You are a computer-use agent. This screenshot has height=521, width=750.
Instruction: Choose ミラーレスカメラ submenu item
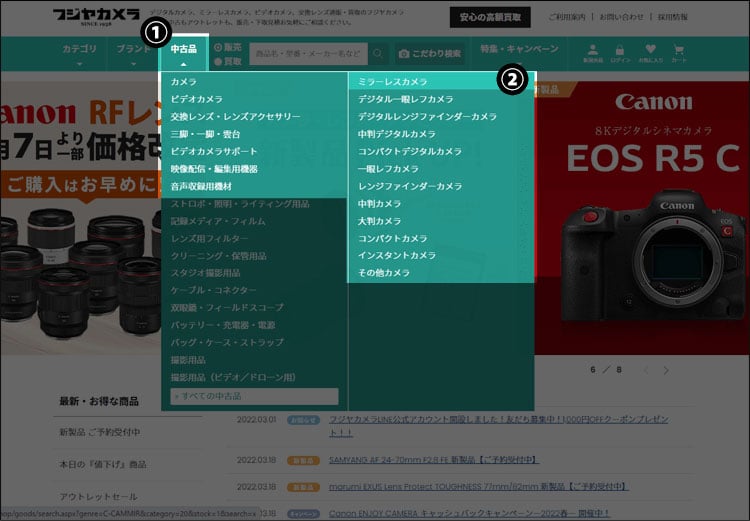tap(392, 82)
